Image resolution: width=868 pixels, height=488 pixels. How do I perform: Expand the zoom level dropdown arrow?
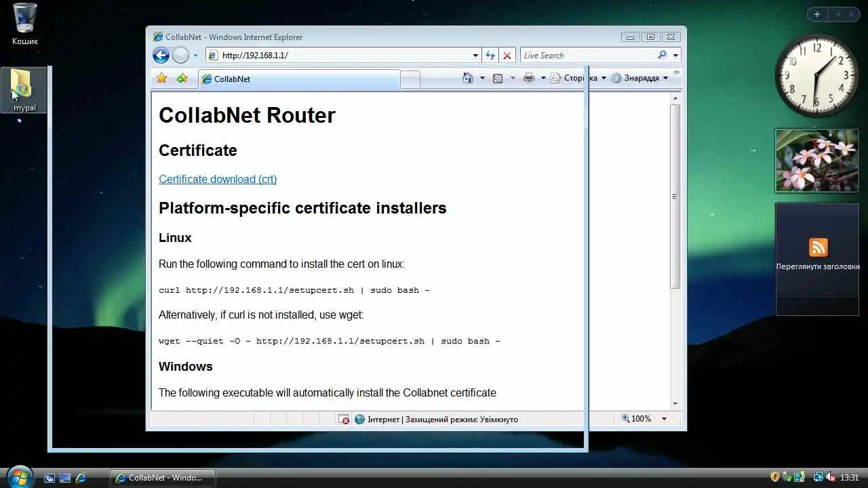[664, 419]
